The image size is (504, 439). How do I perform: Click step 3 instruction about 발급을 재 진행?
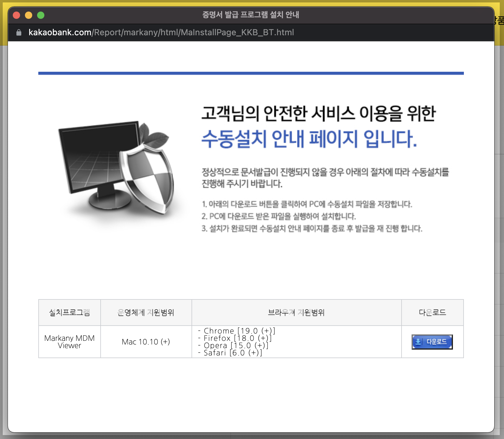tap(312, 228)
